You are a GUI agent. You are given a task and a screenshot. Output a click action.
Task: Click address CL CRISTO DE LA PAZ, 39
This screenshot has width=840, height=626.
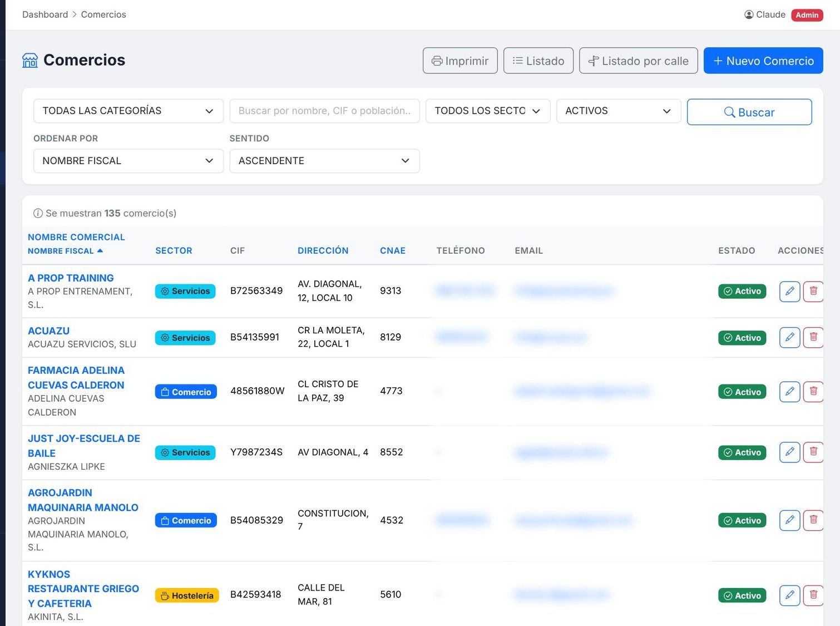click(328, 391)
